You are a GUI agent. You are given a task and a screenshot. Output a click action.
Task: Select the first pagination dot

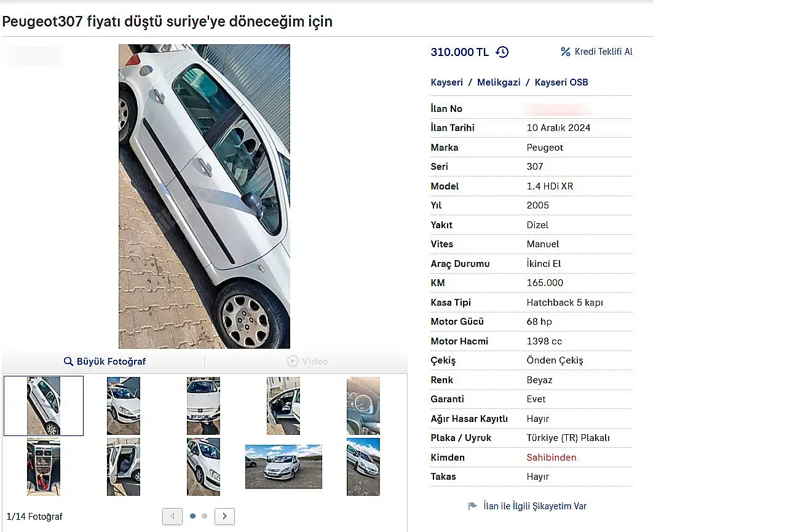point(192,516)
